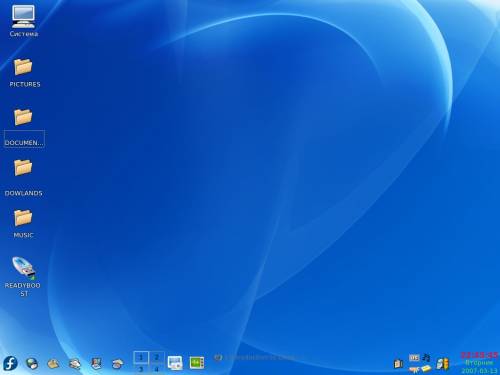Viewport: 500px width, 375px height.
Task: Switch to virtual desktop 2
Action: [156, 358]
